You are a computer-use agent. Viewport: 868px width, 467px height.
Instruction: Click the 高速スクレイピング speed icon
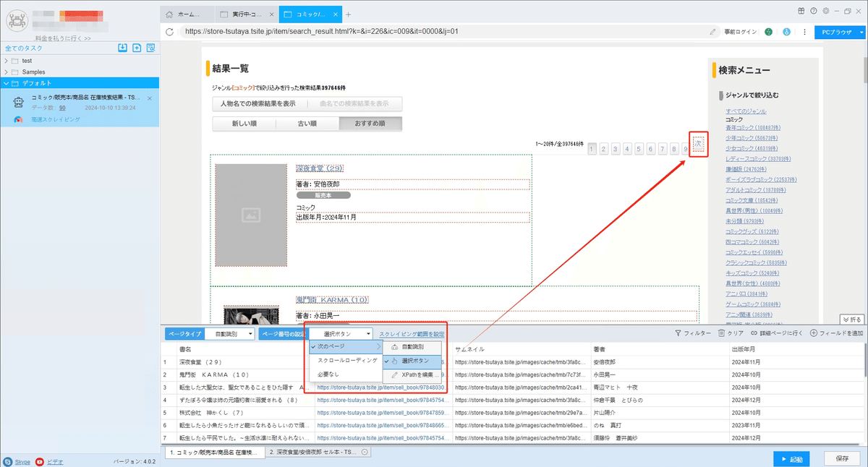point(19,119)
